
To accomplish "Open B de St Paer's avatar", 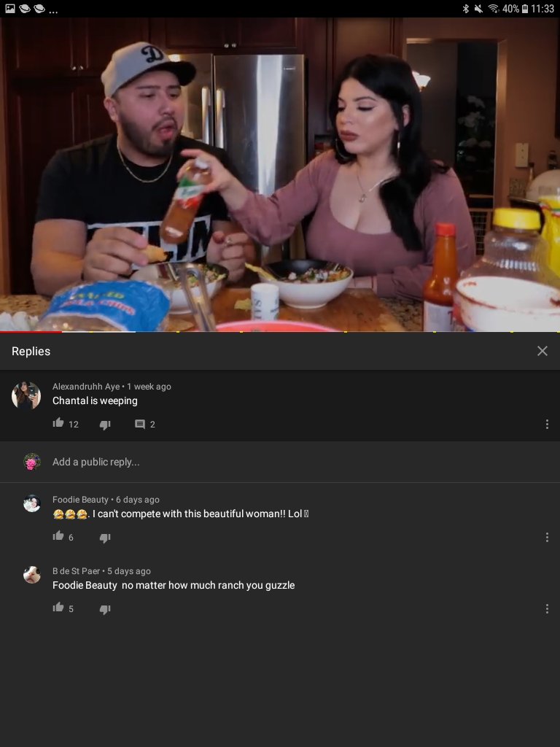I will tap(32, 575).
